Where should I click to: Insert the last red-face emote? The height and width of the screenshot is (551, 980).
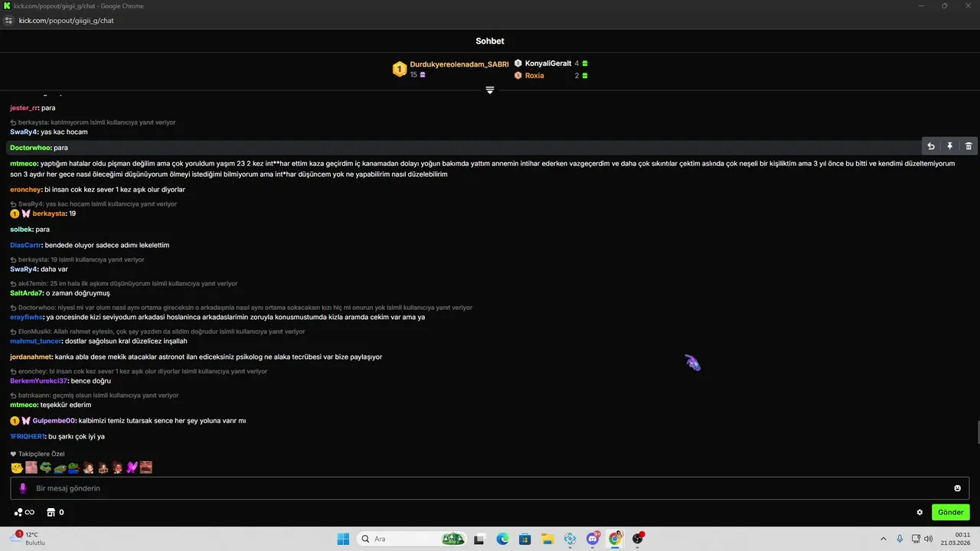pos(146,468)
